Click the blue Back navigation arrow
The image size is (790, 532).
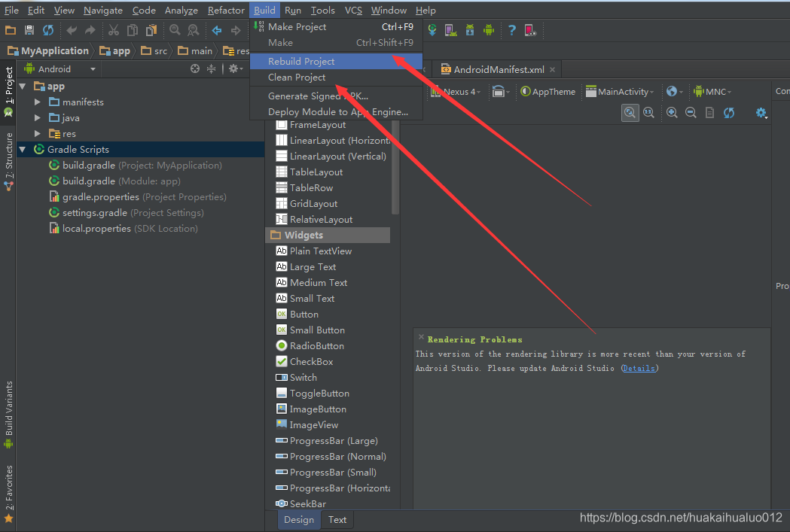(217, 30)
